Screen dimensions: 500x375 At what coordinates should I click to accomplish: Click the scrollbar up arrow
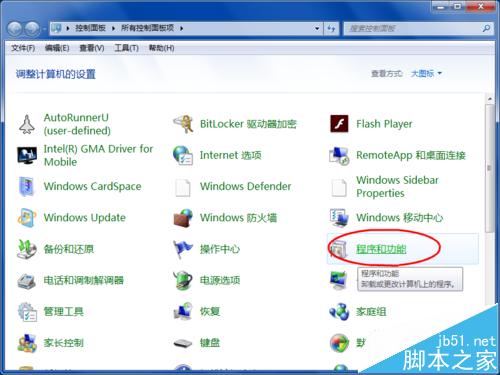click(490, 99)
